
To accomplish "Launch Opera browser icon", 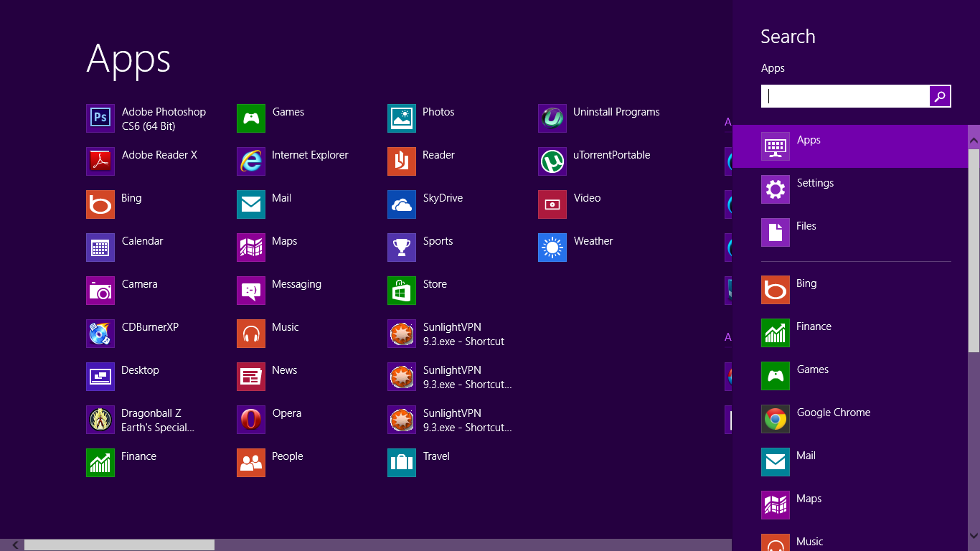I will (x=251, y=420).
